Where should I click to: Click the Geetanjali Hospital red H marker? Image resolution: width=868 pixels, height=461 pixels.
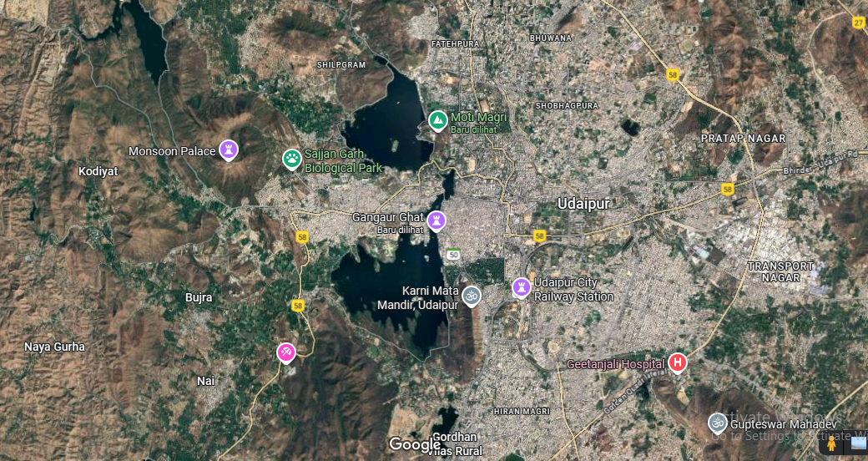coord(678,362)
